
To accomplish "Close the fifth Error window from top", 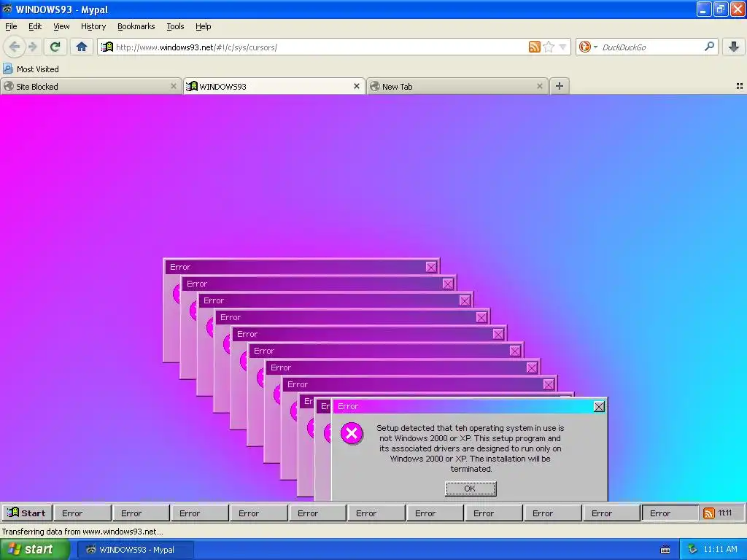I will click(x=498, y=334).
